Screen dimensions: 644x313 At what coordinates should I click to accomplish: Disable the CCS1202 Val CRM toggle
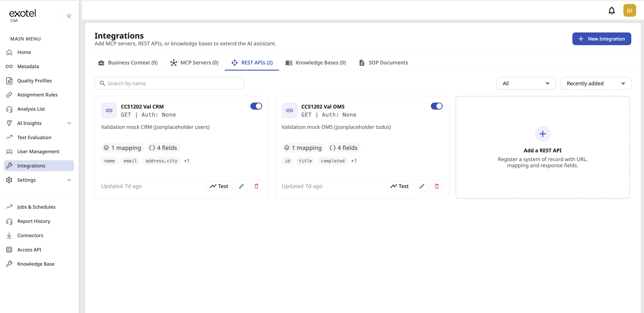256,106
